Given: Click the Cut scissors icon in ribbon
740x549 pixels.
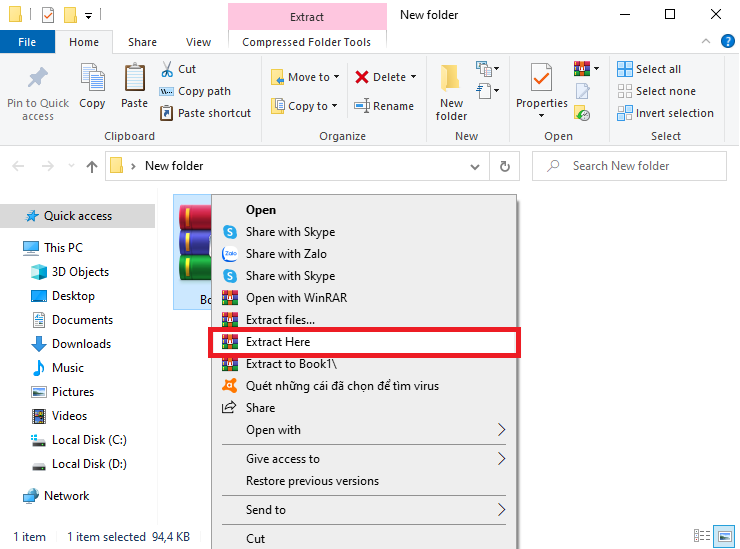Looking at the screenshot, I should 167,69.
